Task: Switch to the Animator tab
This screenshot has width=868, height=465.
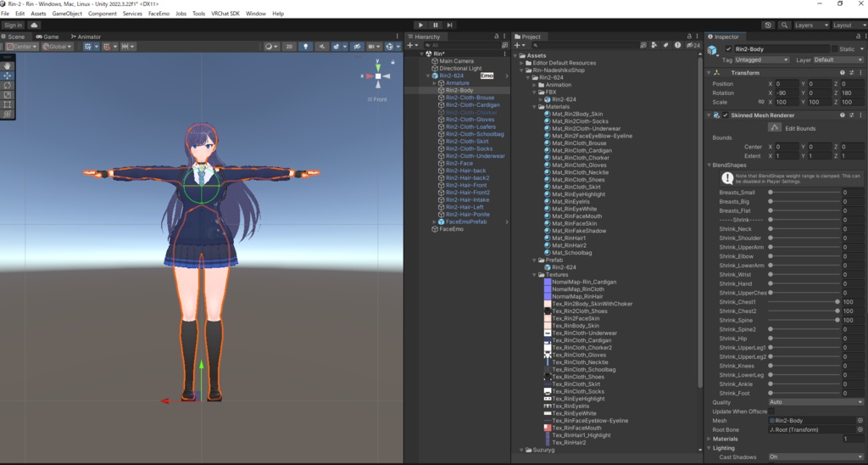Action: tap(86, 36)
